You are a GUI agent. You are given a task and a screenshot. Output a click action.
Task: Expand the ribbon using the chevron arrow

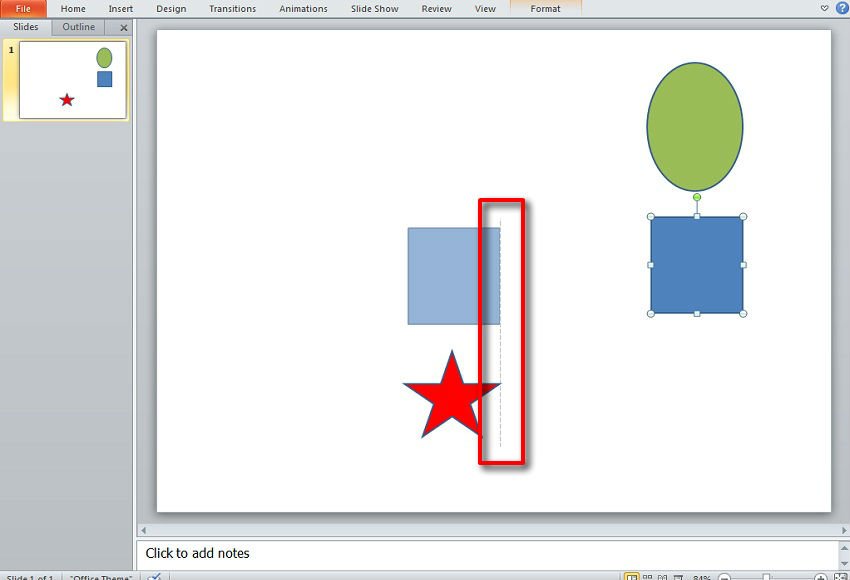[x=825, y=8]
